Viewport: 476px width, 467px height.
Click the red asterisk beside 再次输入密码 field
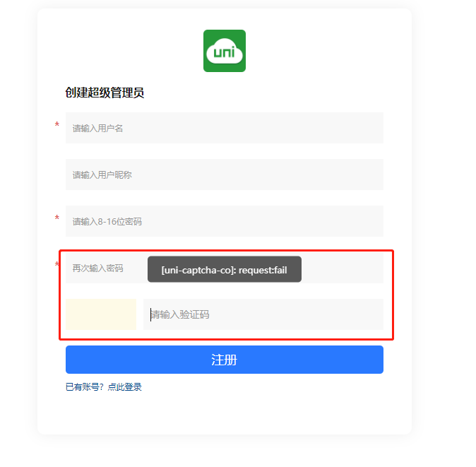pyautogui.click(x=56, y=265)
